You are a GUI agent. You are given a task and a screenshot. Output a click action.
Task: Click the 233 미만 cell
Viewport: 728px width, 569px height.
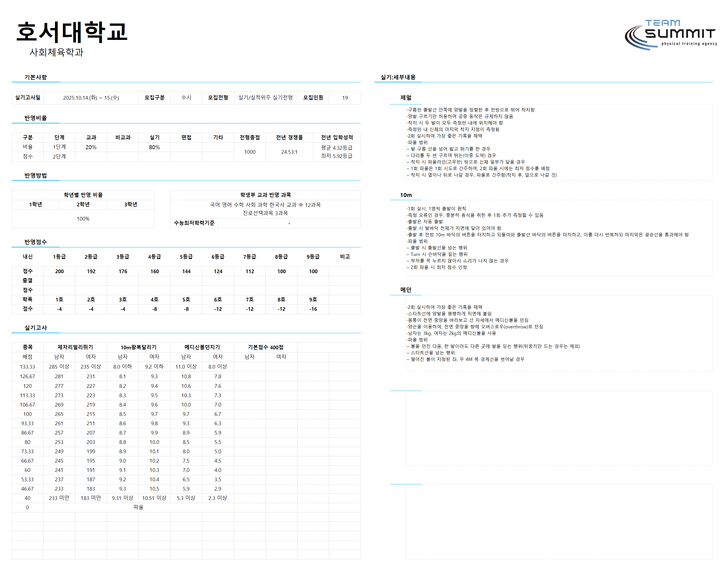pyautogui.click(x=59, y=498)
